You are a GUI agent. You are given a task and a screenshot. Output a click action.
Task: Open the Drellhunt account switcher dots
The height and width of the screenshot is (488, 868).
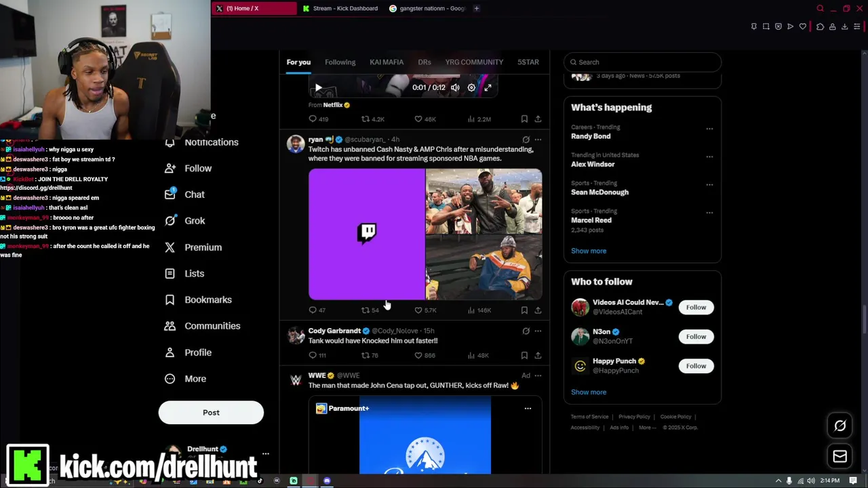point(265,453)
